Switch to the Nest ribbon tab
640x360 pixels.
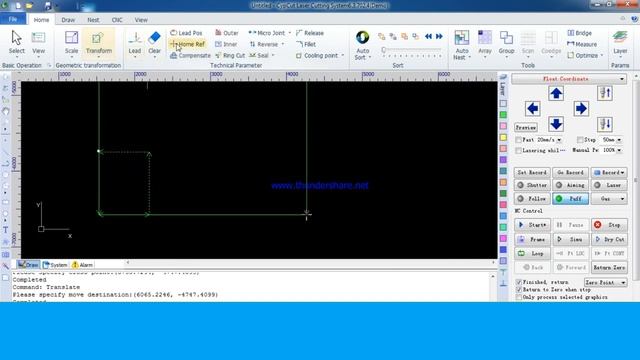93,20
